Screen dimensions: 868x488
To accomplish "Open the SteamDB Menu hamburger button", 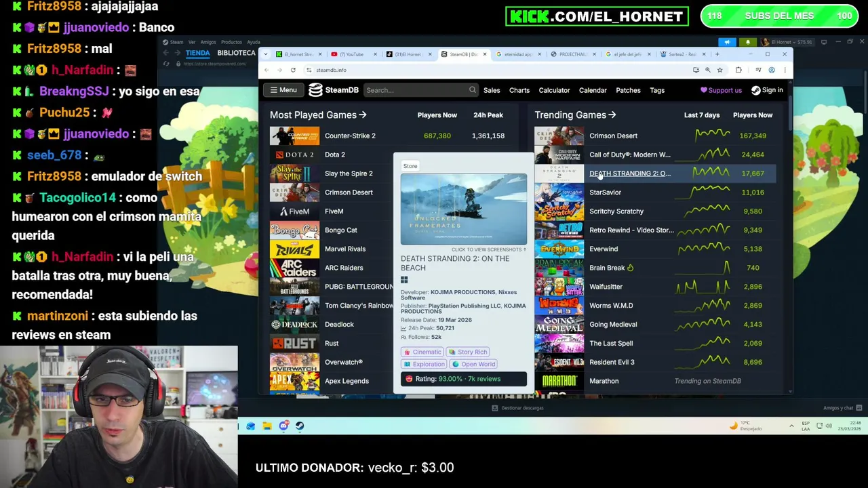I will pos(283,90).
